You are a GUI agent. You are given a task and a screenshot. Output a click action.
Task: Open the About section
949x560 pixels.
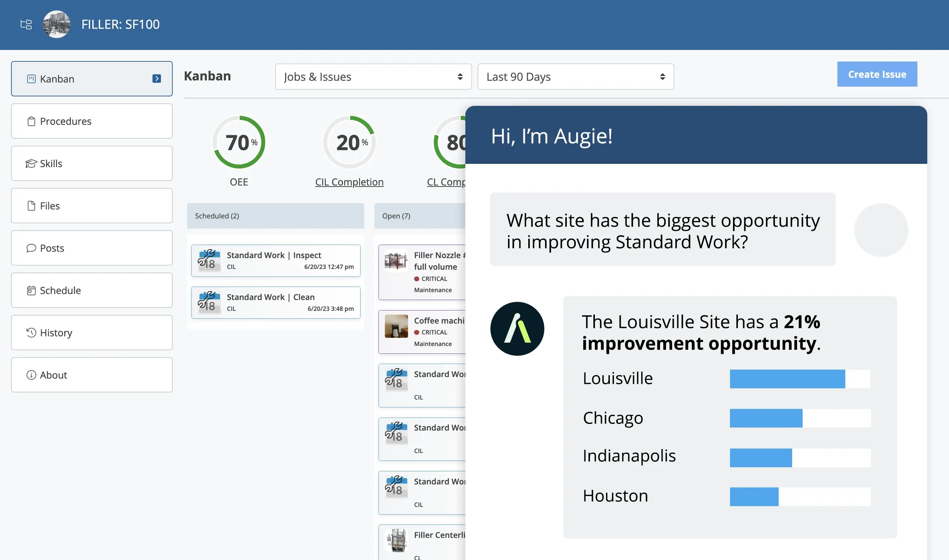91,374
